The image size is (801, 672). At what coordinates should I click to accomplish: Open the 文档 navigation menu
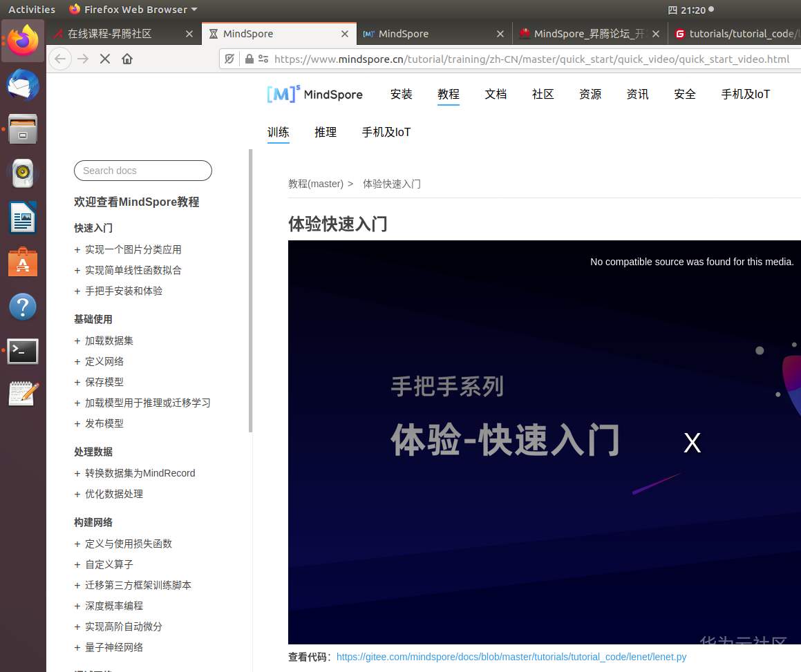coord(496,94)
